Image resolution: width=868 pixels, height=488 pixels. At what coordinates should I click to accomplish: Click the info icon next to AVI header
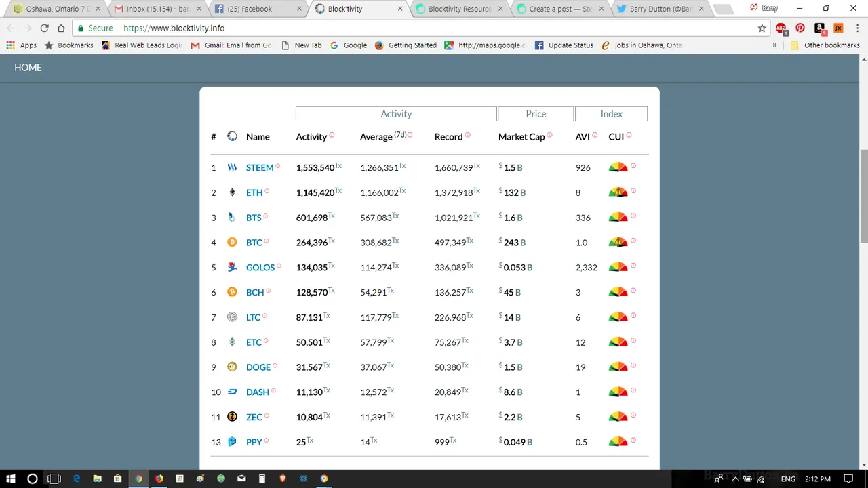pos(595,135)
